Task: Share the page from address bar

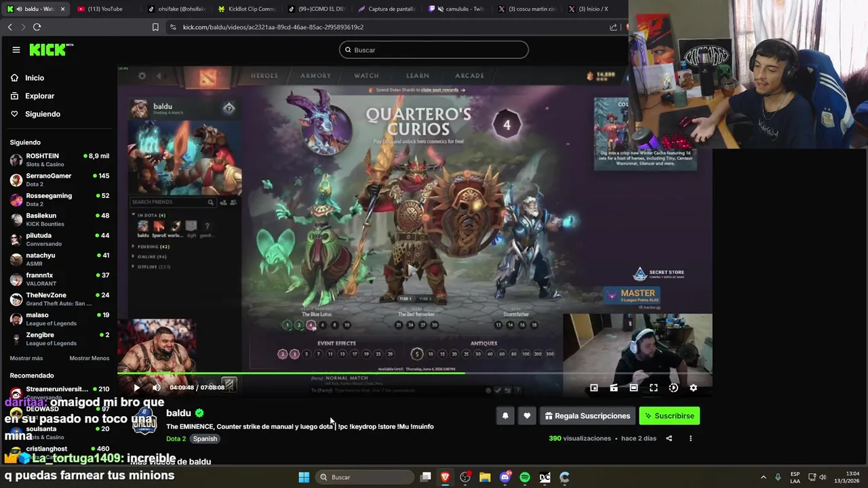Action: (x=613, y=27)
